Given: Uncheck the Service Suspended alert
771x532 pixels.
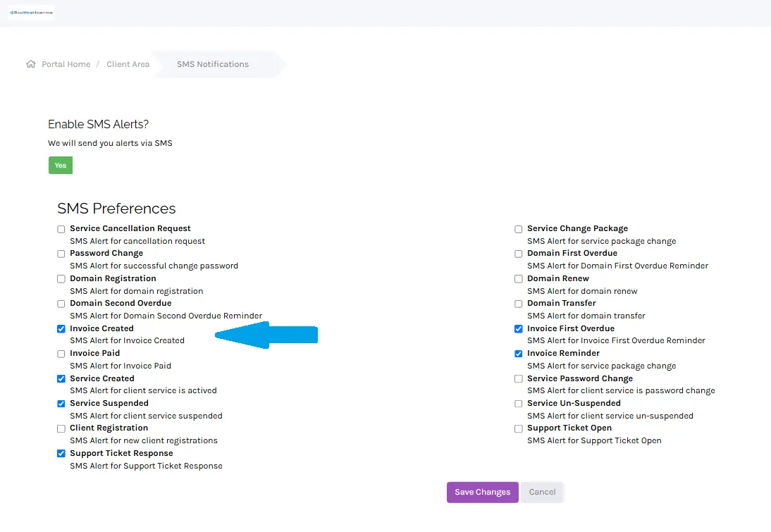Looking at the screenshot, I should [61, 403].
